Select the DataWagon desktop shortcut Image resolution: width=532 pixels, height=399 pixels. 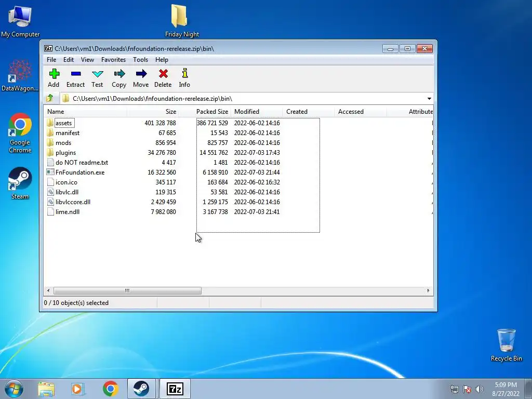coord(20,76)
